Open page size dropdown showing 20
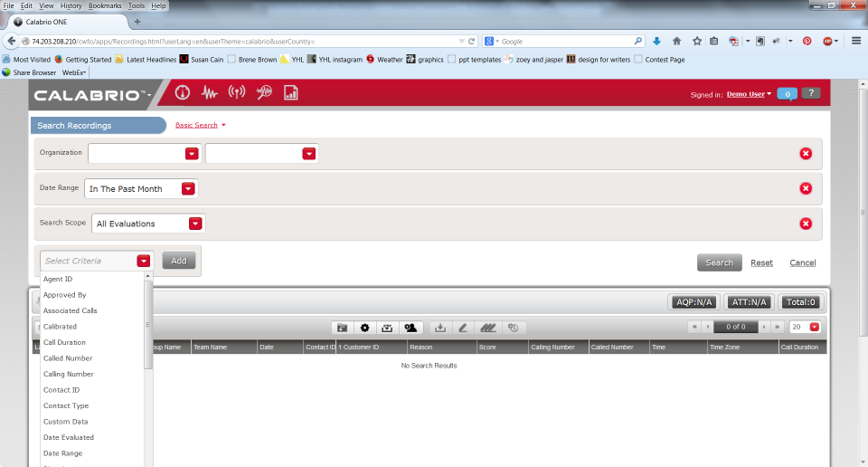The height and width of the screenshot is (467, 868). click(815, 327)
